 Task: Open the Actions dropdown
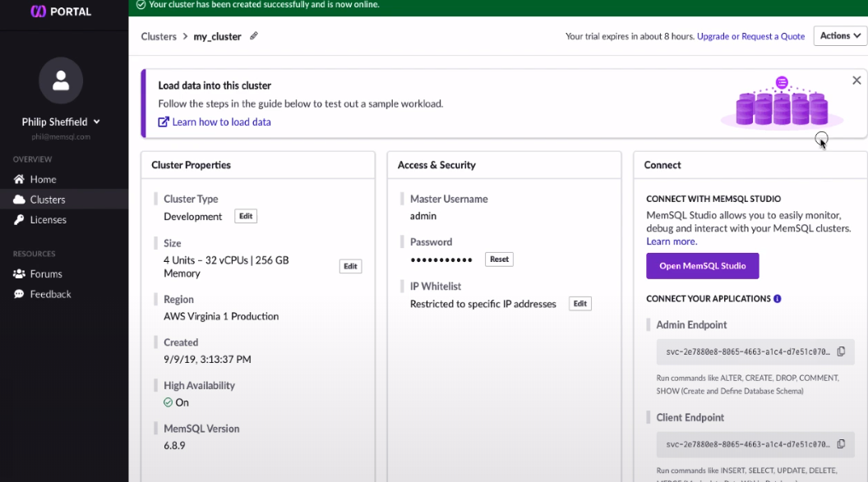coord(839,35)
